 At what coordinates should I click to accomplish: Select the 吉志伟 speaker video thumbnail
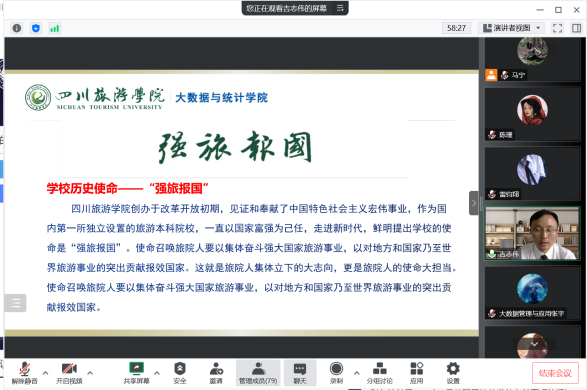532,233
